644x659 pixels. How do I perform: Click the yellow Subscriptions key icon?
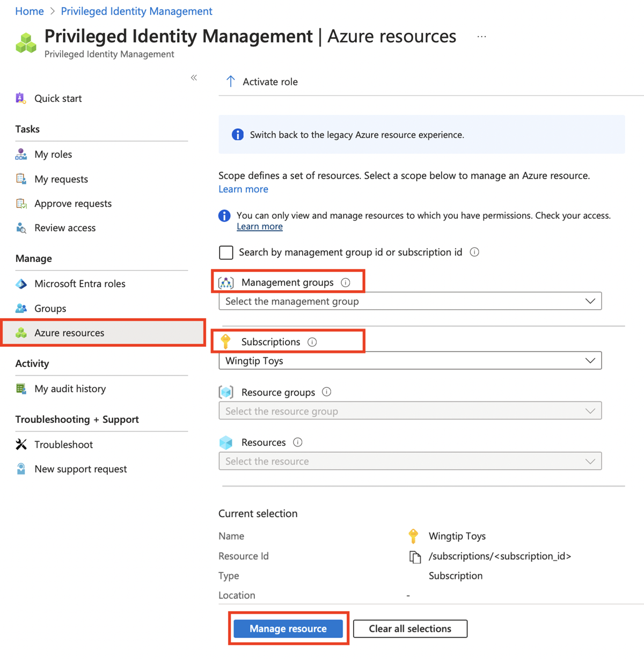click(x=226, y=341)
